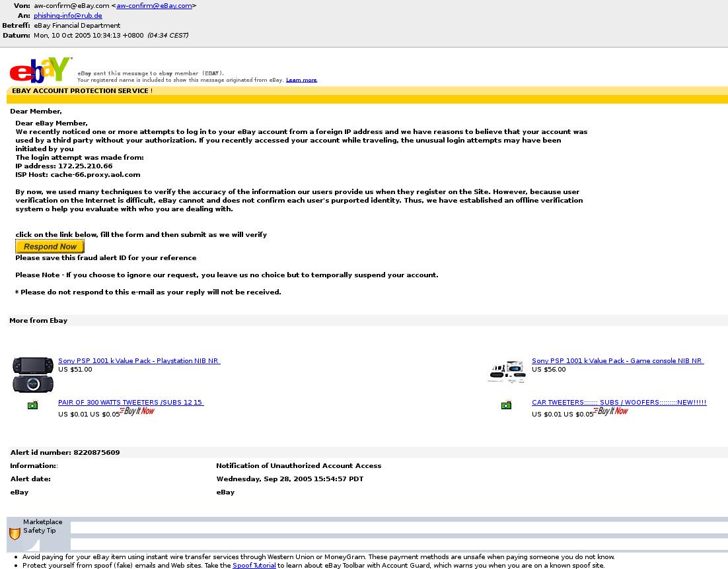Click the Respond Now button
Viewport: 728px width, 569px height.
(50, 247)
